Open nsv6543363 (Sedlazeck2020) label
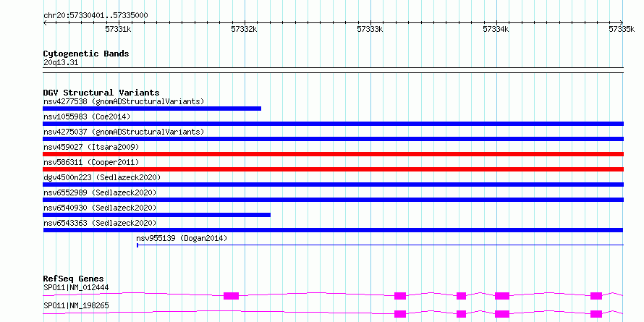The height and width of the screenshot is (322, 644). (x=100, y=223)
